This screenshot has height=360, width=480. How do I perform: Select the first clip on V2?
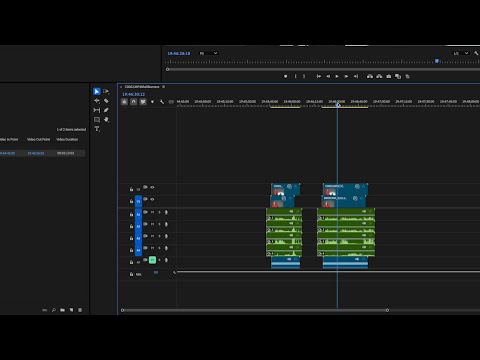[286, 189]
